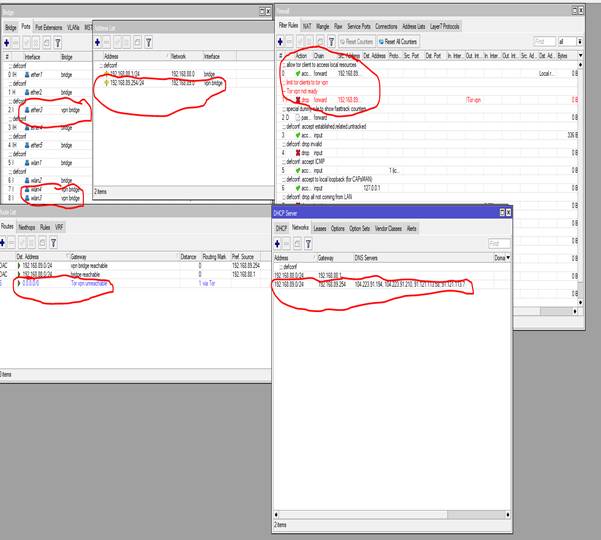Open DHCP Networks column selector dropdown arrow
This screenshot has height=540, width=601.
pyautogui.click(x=508, y=258)
